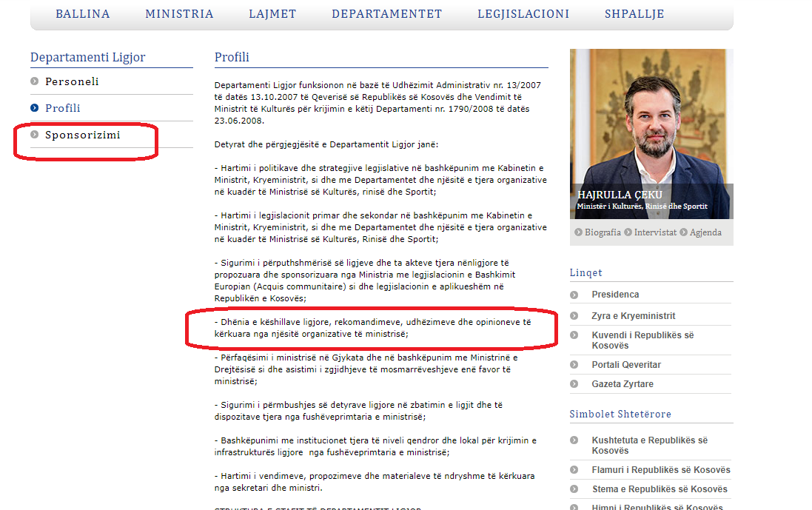
Task: Open the Personeli sidebar link
Action: tap(72, 81)
